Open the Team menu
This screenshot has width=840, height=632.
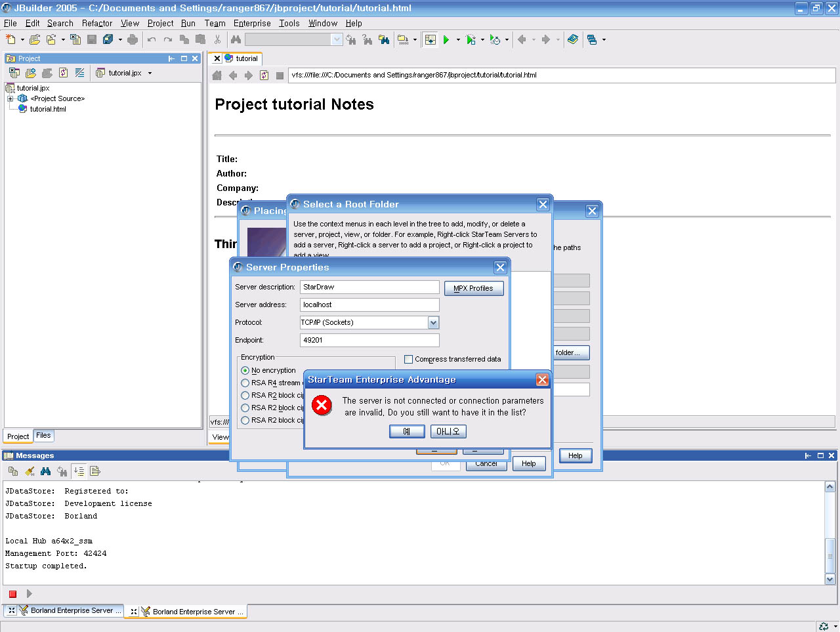[215, 23]
